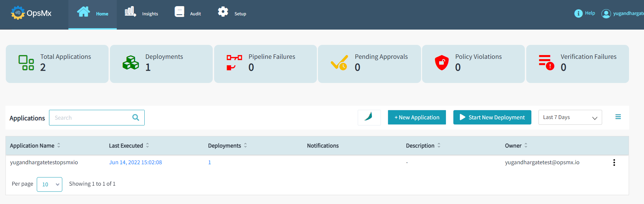Open the Help info icon
Screen dimensions: 644x204
point(578,13)
